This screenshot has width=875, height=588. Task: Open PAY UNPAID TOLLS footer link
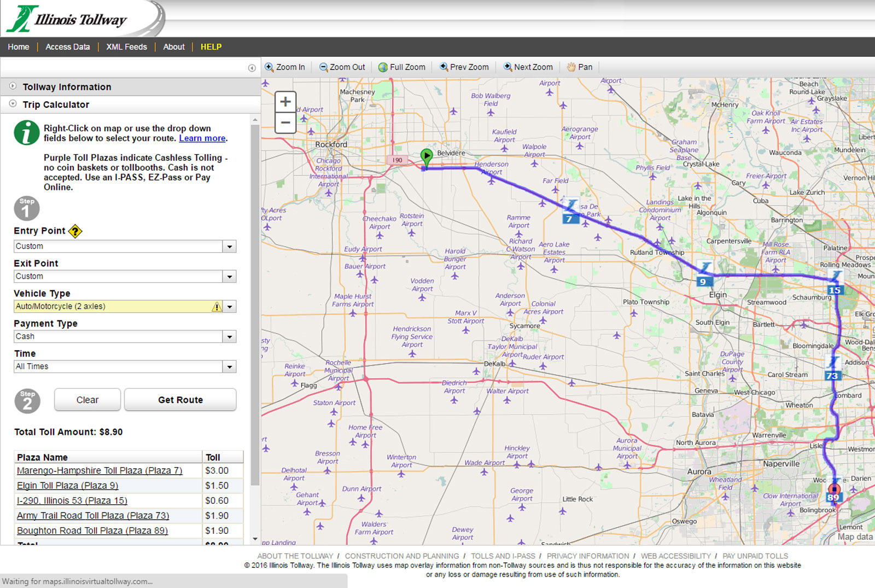[x=755, y=556]
